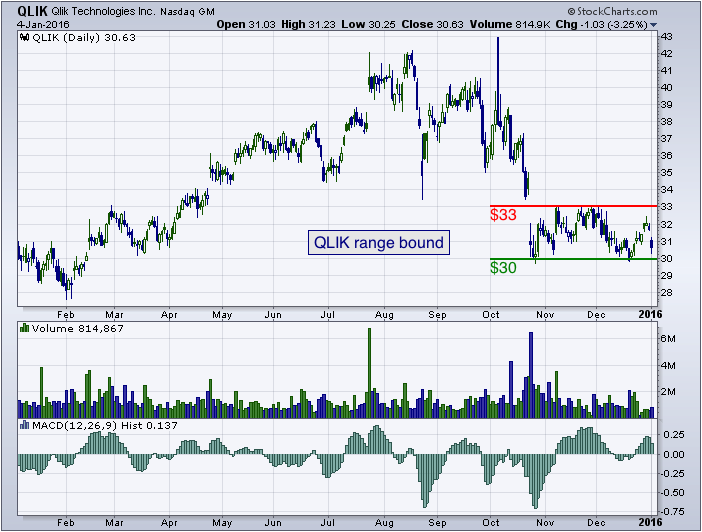Click the green $30 support label
Image resolution: width=702 pixels, height=532 pixels.
503,268
